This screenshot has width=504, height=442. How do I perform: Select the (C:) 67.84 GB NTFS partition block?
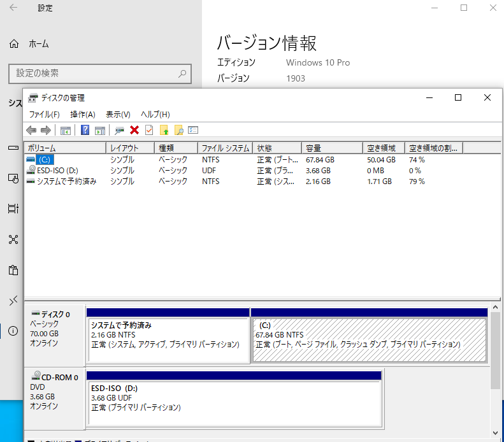(x=369, y=336)
